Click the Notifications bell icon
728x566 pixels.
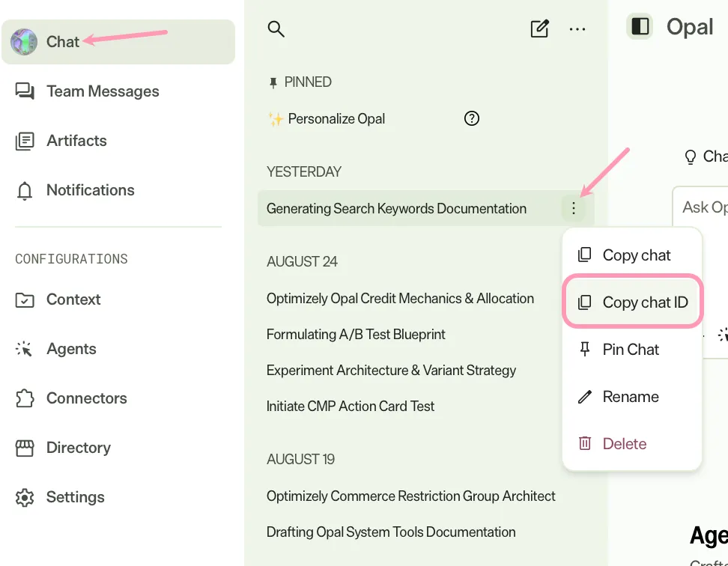pyautogui.click(x=25, y=191)
